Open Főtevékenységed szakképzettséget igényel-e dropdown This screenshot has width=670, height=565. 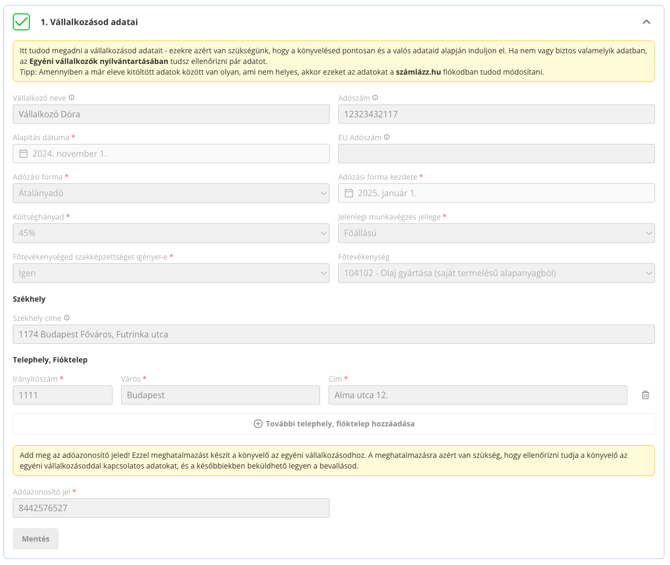pyautogui.click(x=171, y=273)
